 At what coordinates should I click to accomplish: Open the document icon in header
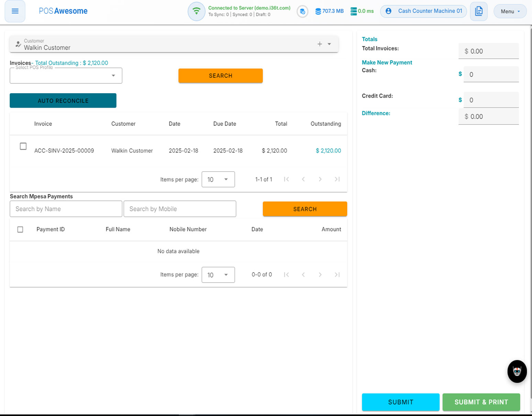[478, 11]
